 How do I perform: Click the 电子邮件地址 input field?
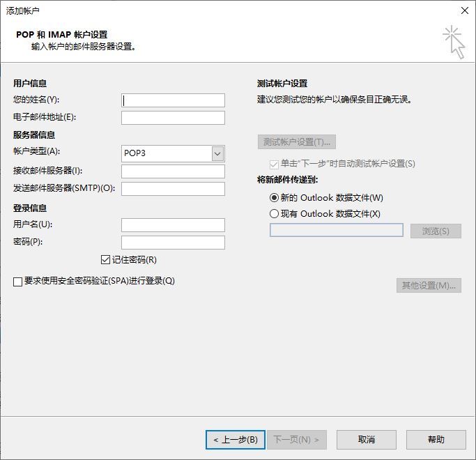pos(173,118)
